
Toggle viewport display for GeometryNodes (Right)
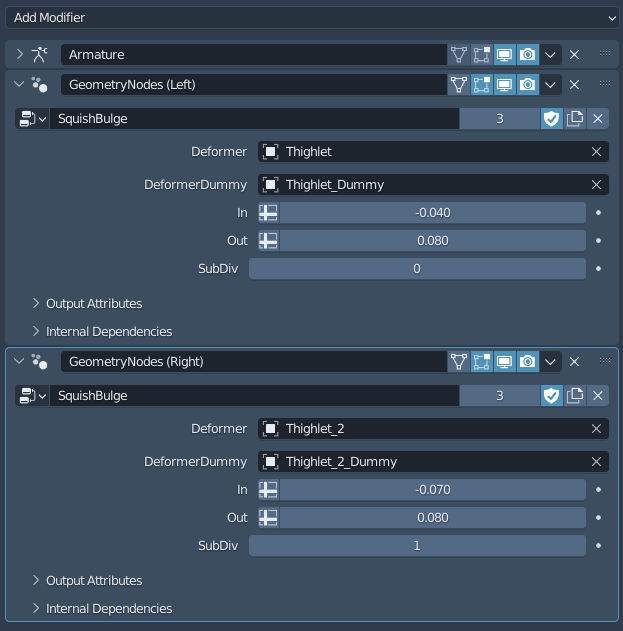point(505,361)
